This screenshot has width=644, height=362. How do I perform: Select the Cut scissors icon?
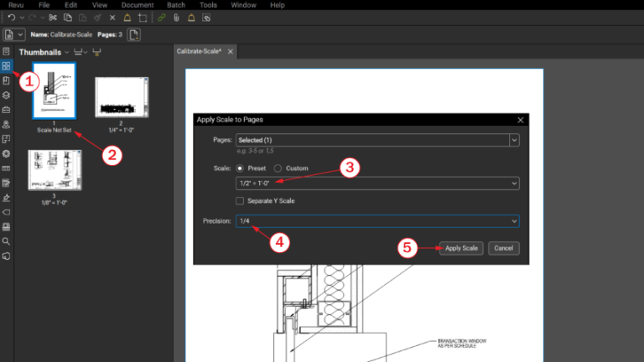click(54, 18)
